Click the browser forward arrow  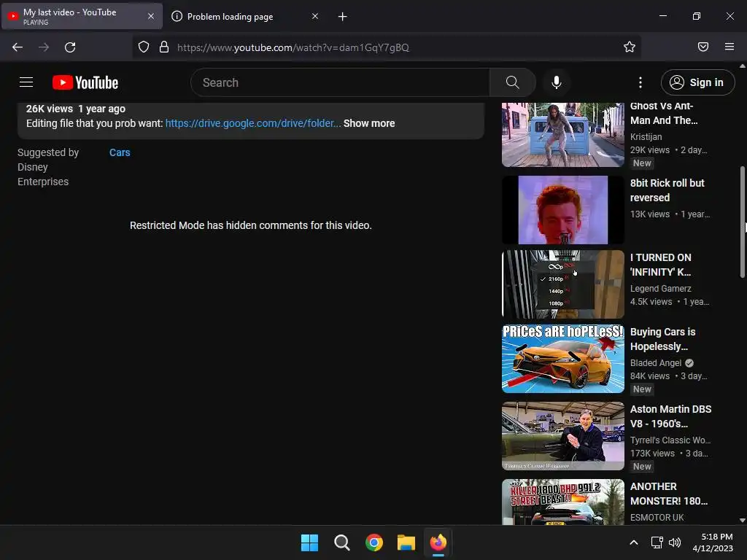pyautogui.click(x=44, y=47)
